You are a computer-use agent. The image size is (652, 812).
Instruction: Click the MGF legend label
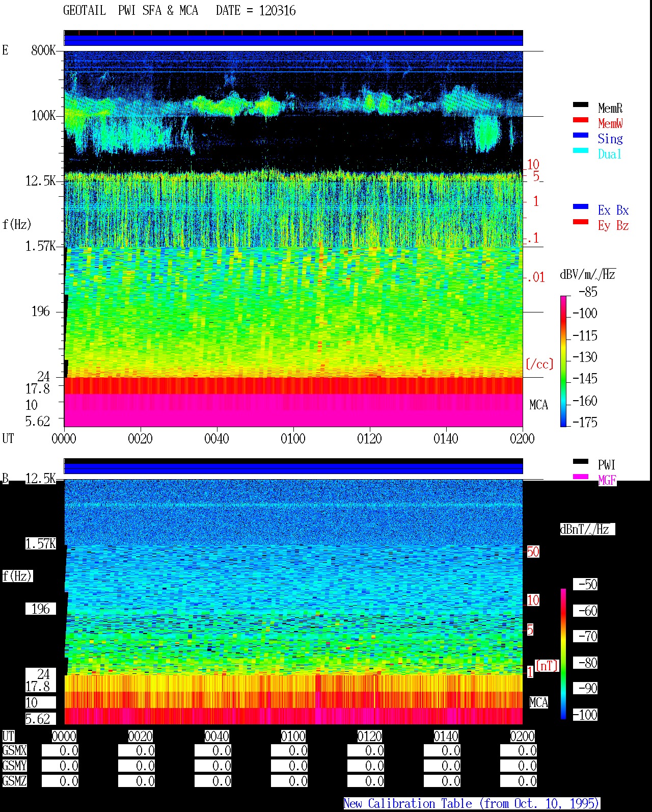(x=607, y=480)
